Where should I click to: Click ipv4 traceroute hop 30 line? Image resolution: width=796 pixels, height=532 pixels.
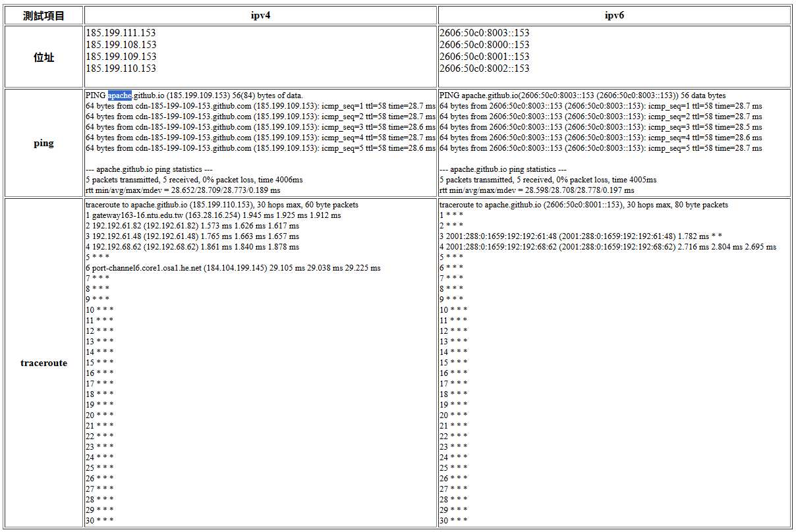click(99, 521)
